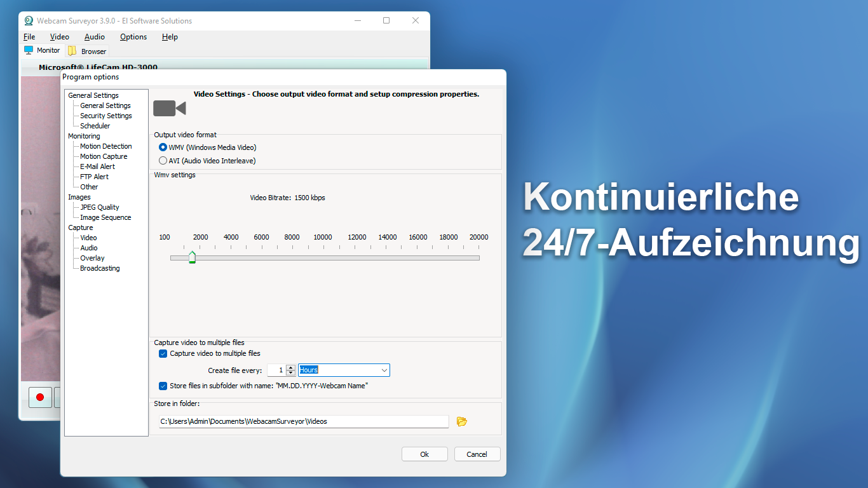Open Broadcasting settings

pos(100,268)
